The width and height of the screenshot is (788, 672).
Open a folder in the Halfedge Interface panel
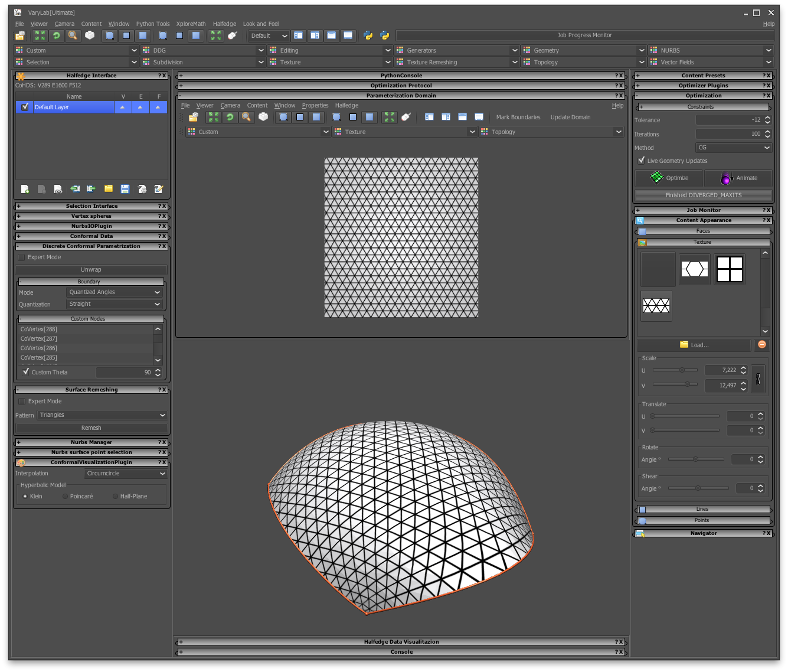coord(108,188)
